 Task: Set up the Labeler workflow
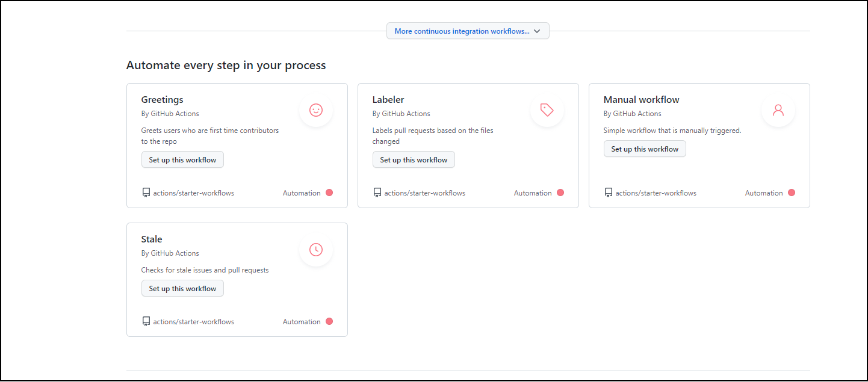click(x=414, y=160)
